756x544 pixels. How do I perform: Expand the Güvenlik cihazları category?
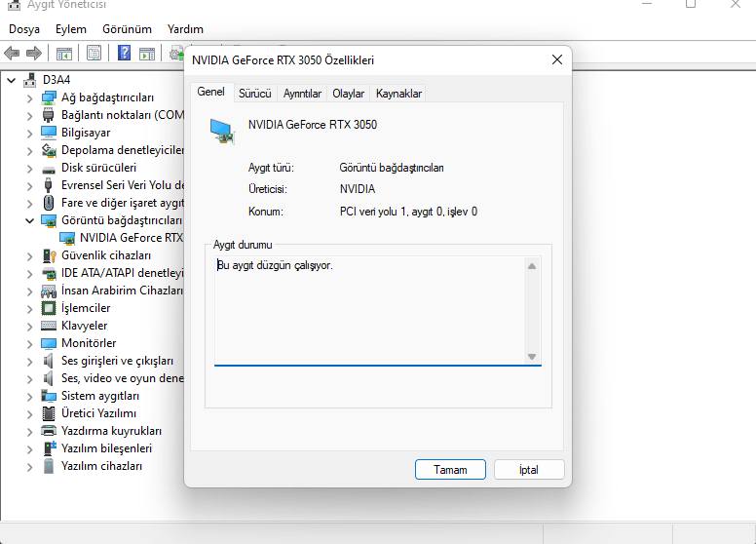point(30,256)
